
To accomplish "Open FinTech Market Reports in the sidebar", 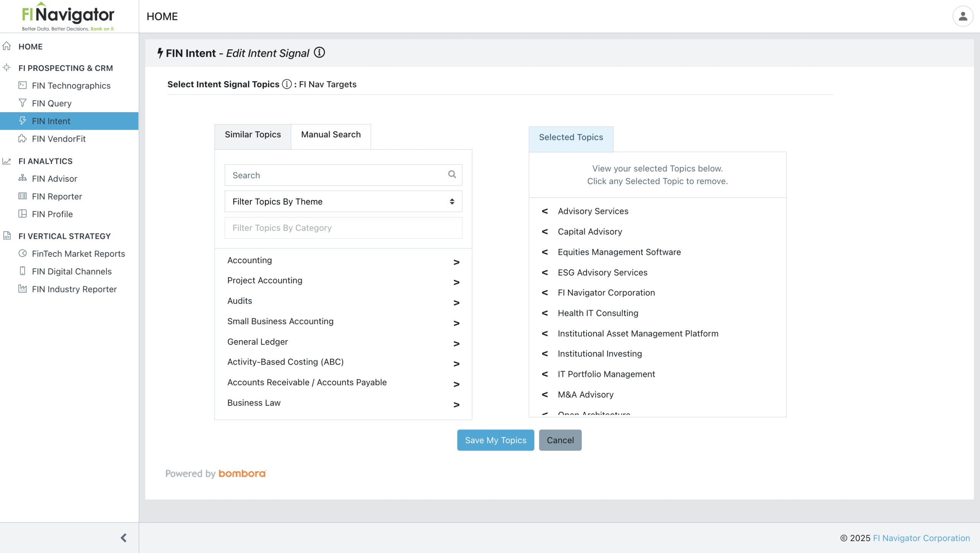I will [x=78, y=254].
